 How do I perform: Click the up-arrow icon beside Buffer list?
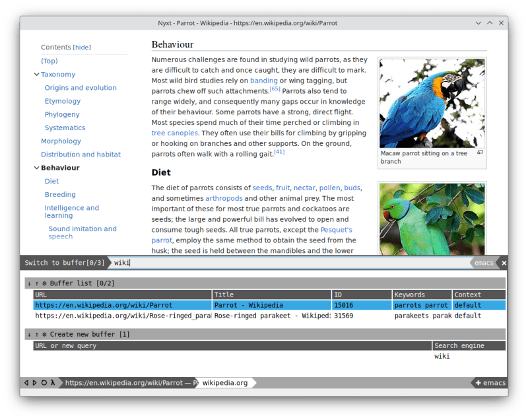point(36,283)
